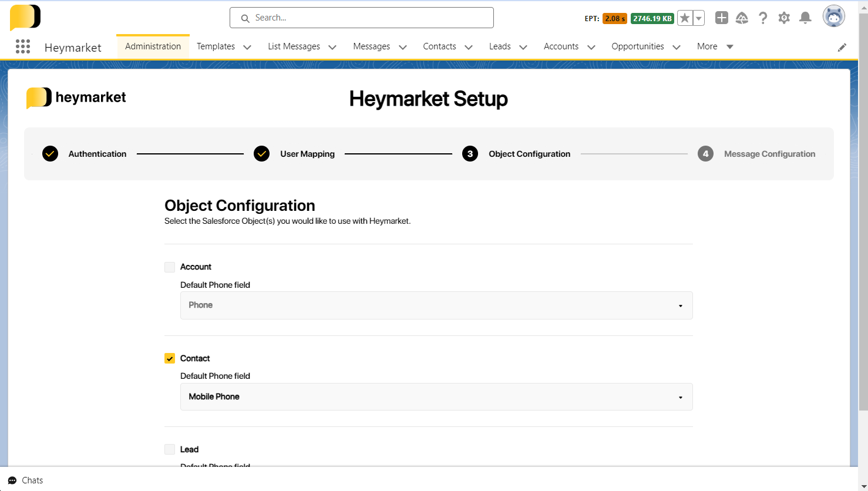Open the user profile avatar
868x491 pixels.
pyautogui.click(x=834, y=17)
